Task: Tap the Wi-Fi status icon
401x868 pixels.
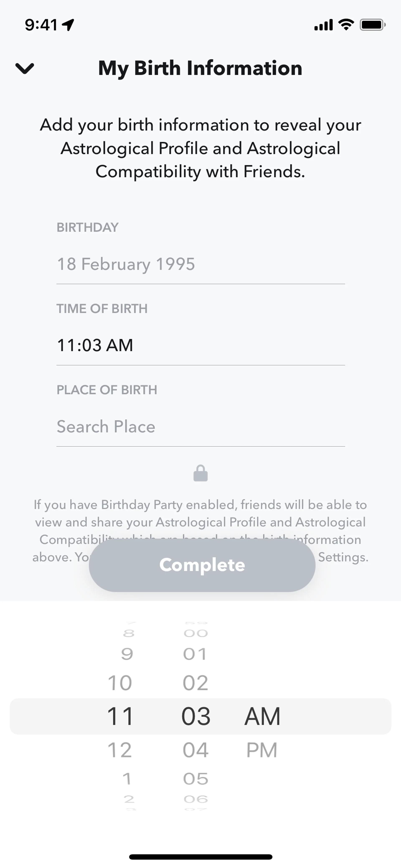Action: 346,25
